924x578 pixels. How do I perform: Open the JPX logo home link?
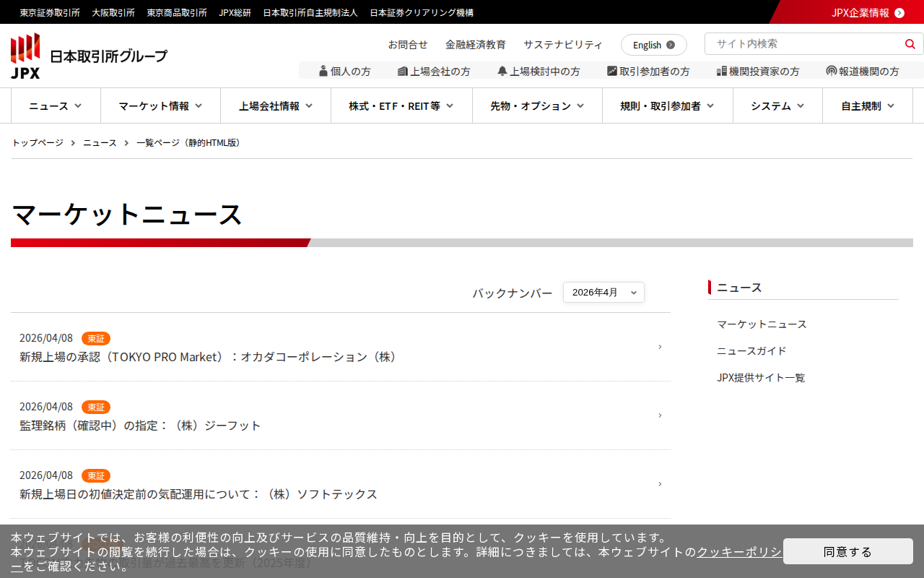(x=89, y=56)
